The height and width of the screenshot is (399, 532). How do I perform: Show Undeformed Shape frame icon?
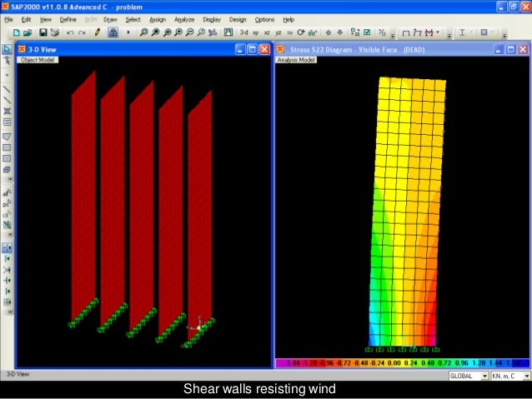pyautogui.click(x=406, y=32)
